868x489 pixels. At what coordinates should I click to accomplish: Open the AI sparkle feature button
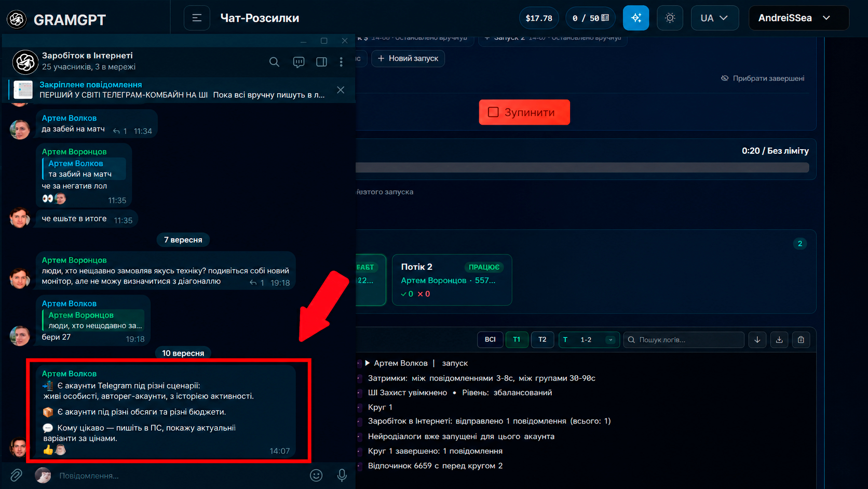(636, 18)
